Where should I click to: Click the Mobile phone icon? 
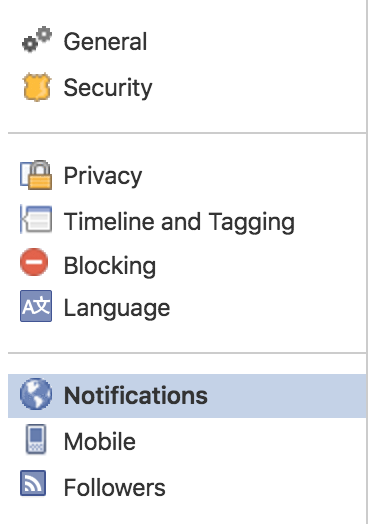pyautogui.click(x=36, y=439)
